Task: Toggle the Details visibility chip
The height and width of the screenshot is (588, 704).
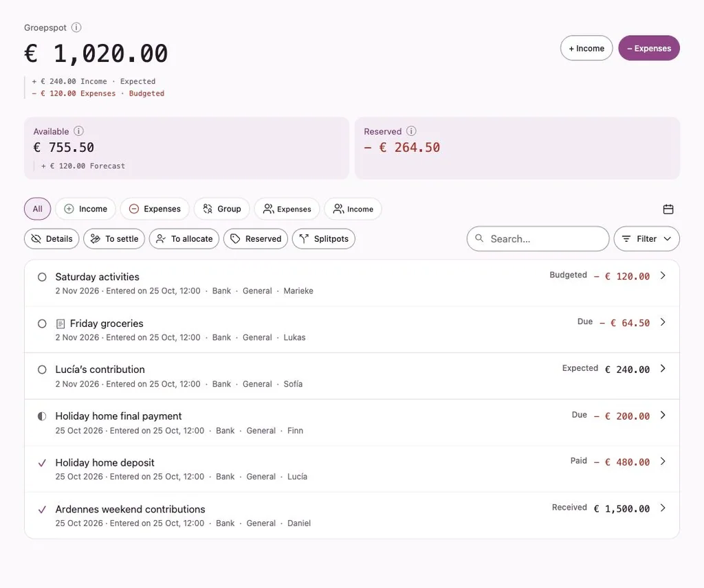Action: [x=52, y=238]
